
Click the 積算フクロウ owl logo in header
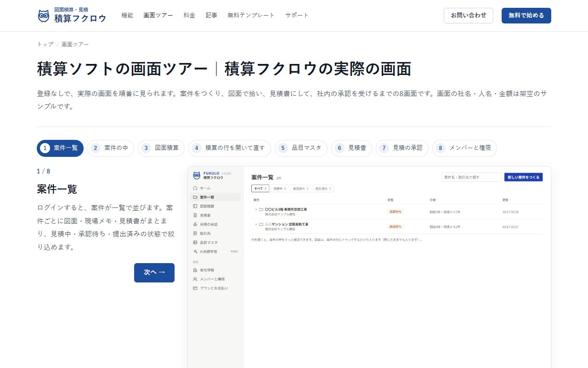(x=44, y=16)
